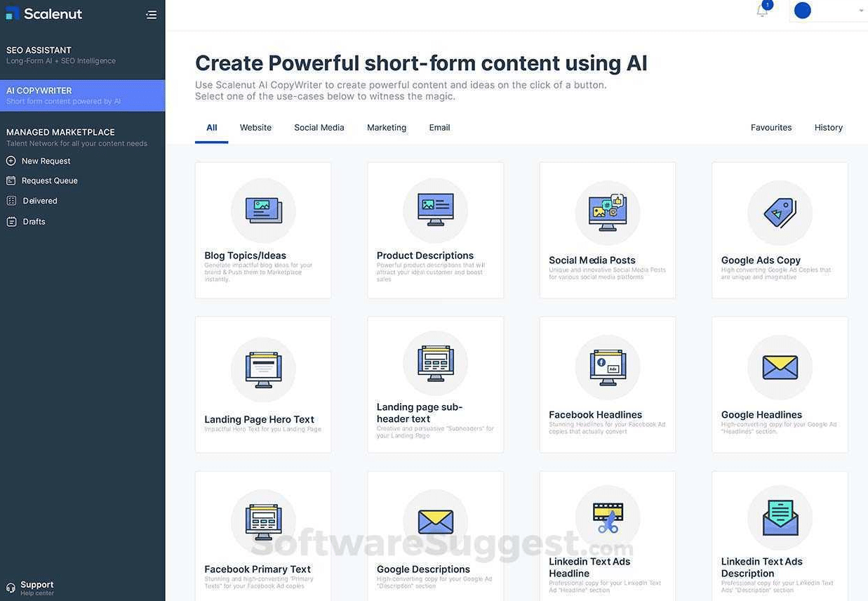The width and height of the screenshot is (868, 601).
Task: Switch to the Social Media tab
Action: pos(319,128)
